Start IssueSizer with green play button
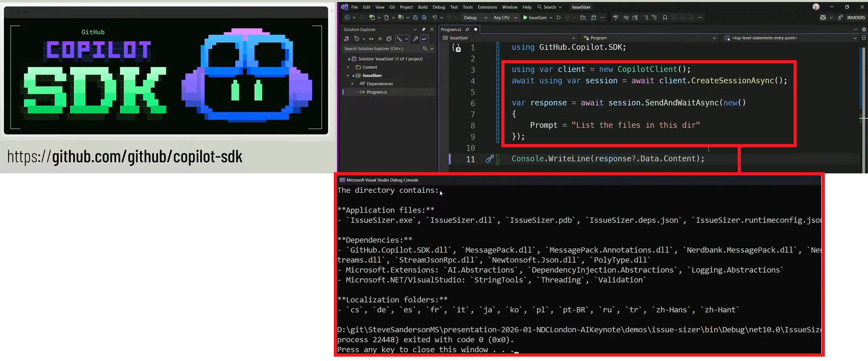868x361 pixels. tap(525, 17)
